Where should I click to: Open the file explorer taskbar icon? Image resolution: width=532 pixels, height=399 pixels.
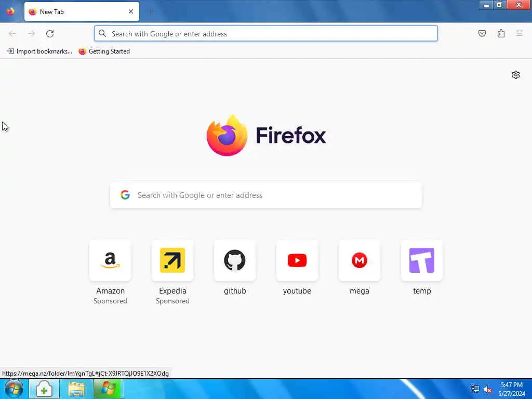point(76,389)
